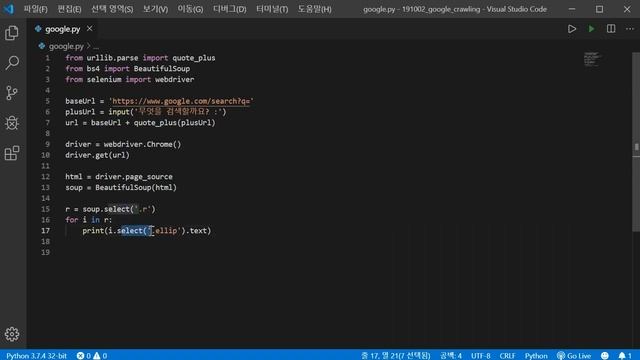Open the Manage gear menu
The image size is (640, 360).
(12, 334)
